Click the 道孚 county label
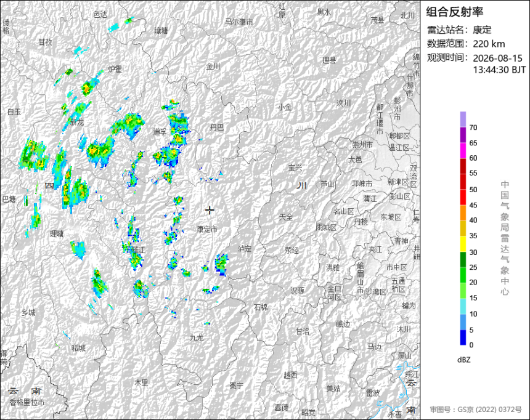The image size is (530, 420). [x=160, y=132]
